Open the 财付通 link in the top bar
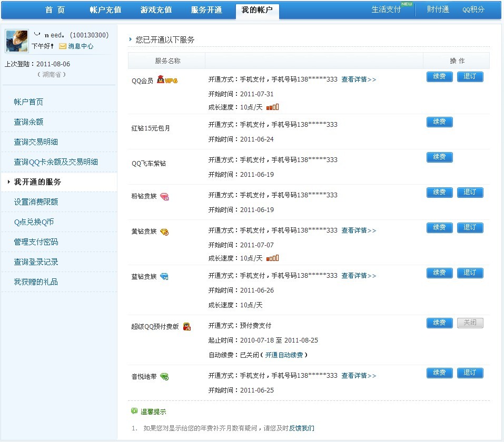The height and width of the screenshot is (442, 504). 438,9
